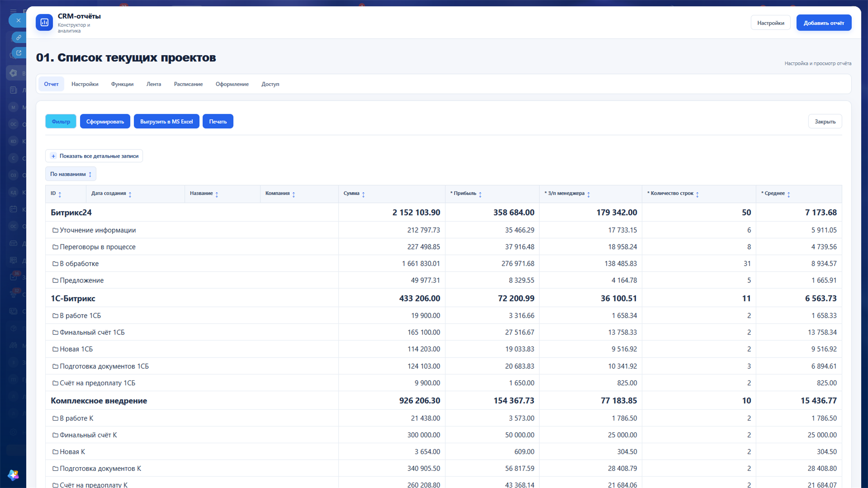Click the Фильтр button
Image resolution: width=868 pixels, height=488 pixels.
(61, 122)
